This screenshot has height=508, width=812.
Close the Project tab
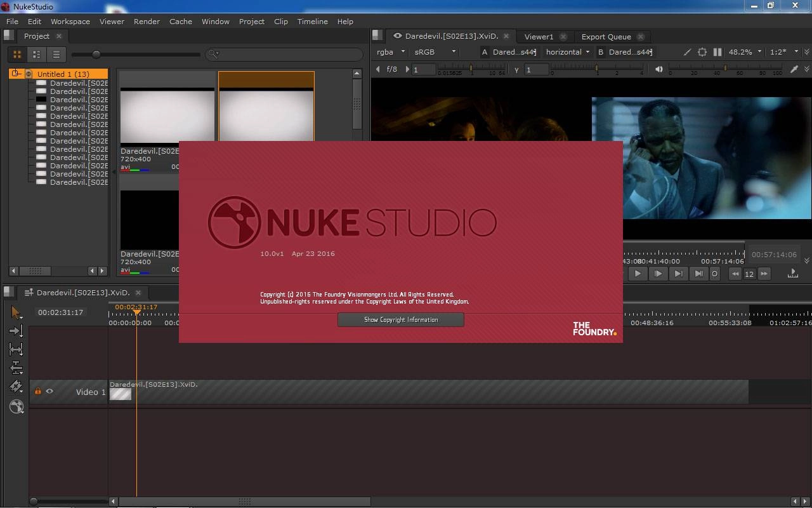pos(59,36)
